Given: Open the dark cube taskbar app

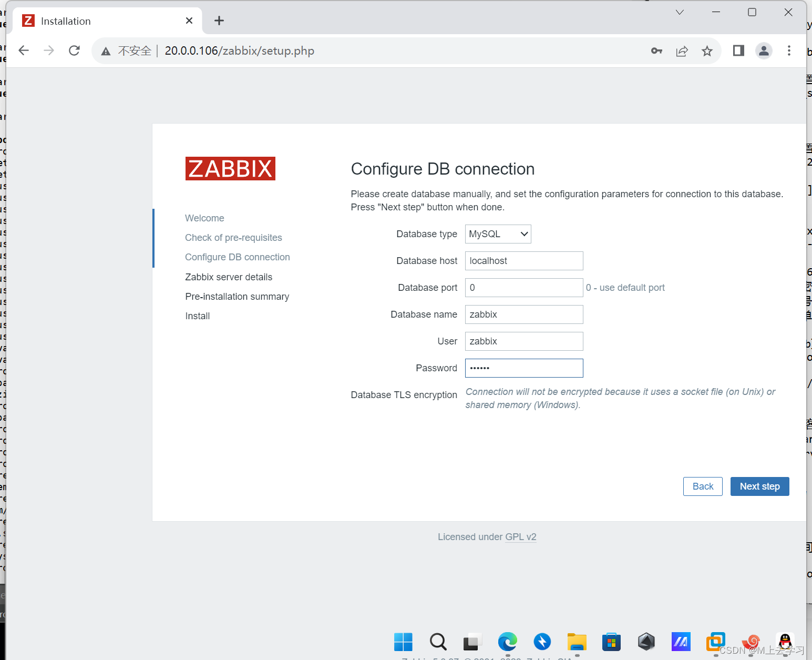Looking at the screenshot, I should tap(646, 642).
